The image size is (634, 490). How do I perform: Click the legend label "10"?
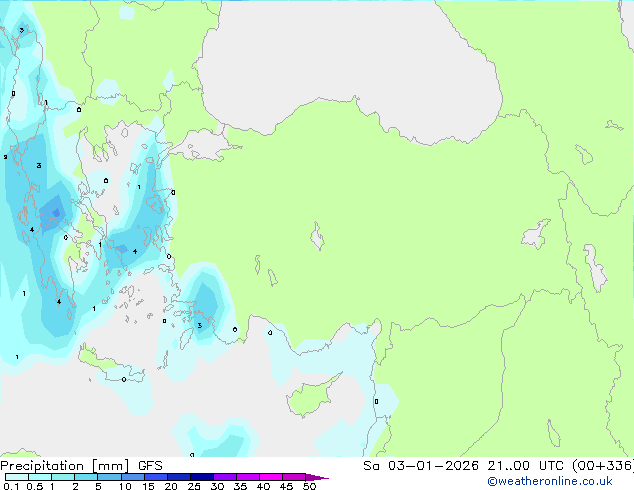click(x=125, y=486)
